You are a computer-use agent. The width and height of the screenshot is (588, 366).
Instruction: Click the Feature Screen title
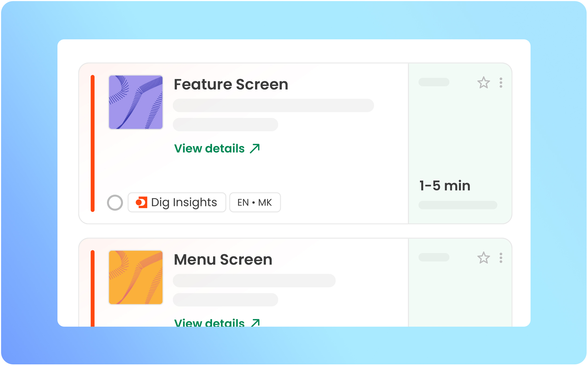click(x=231, y=84)
